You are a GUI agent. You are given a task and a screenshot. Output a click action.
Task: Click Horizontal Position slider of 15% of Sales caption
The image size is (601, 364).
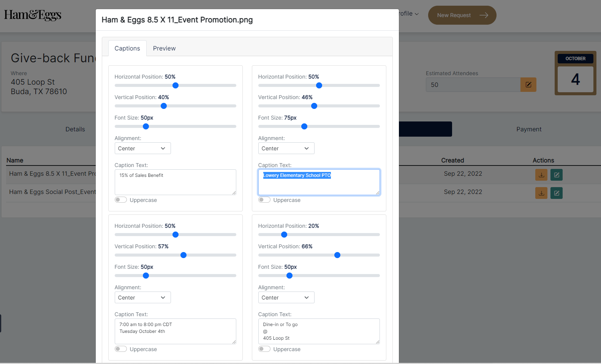point(176,85)
